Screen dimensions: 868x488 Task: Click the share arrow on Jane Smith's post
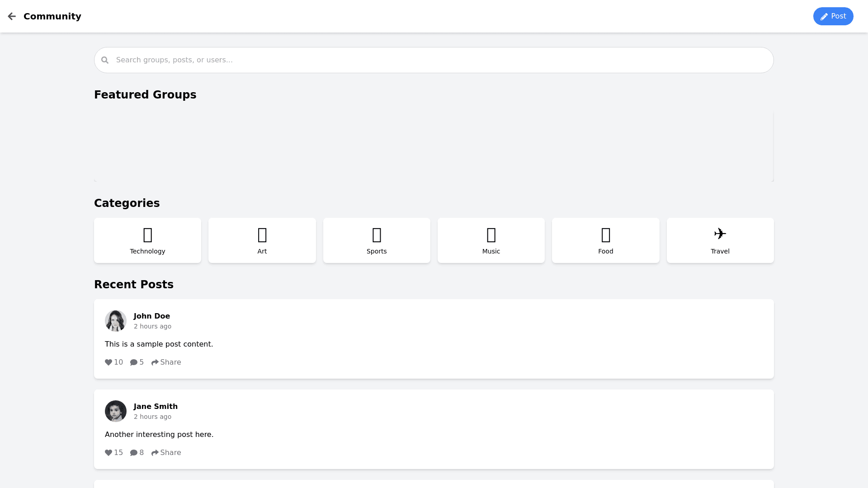(x=155, y=453)
